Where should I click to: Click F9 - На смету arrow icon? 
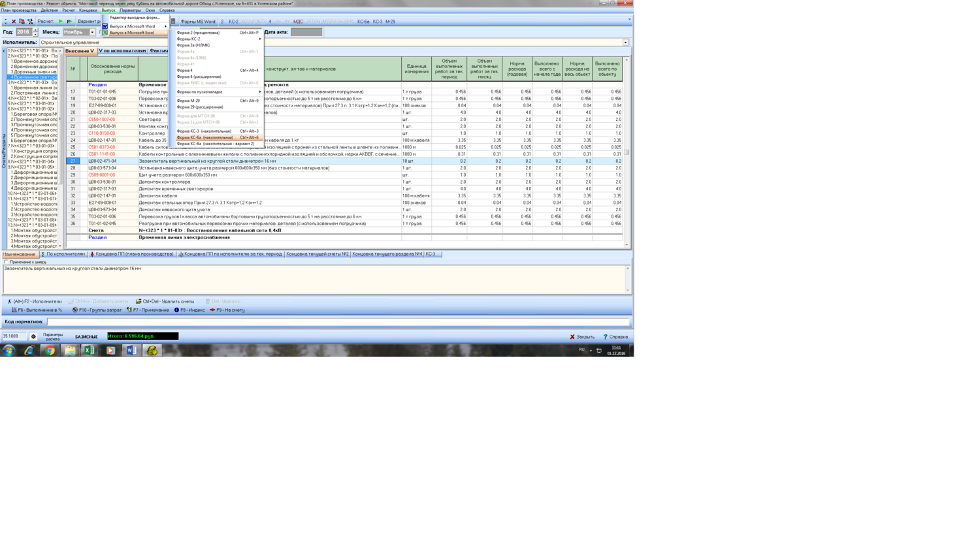212,310
